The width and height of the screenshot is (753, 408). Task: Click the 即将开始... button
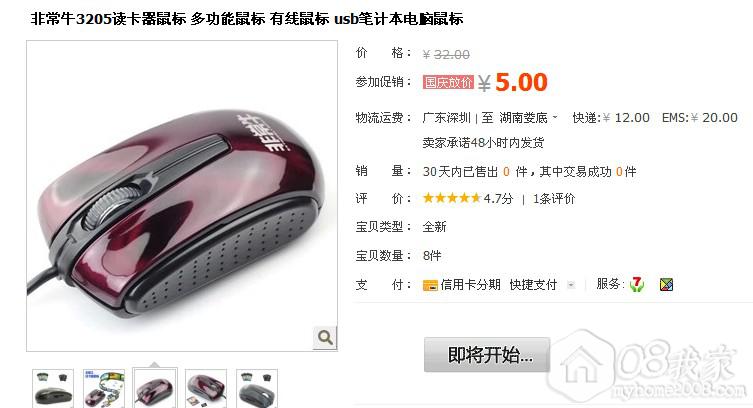click(x=486, y=355)
